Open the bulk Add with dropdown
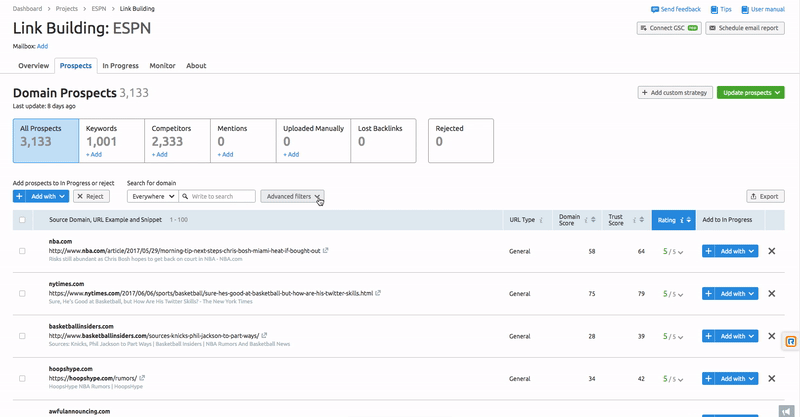800x417 pixels. (41, 197)
